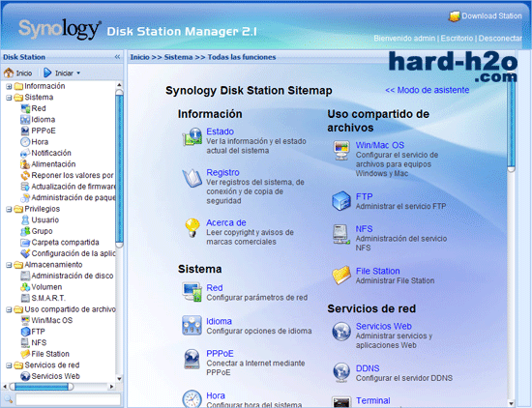Open the Terminal link

(372, 400)
